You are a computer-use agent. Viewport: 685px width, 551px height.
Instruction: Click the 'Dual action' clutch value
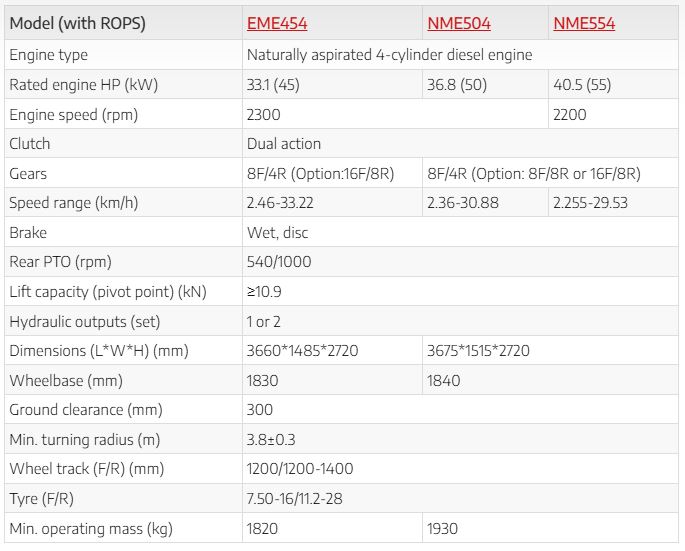point(284,144)
